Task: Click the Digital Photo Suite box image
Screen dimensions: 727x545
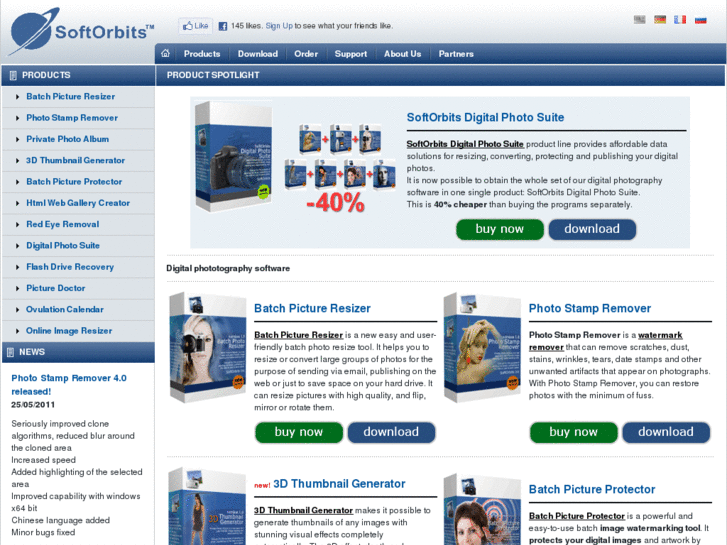Action: [234, 156]
